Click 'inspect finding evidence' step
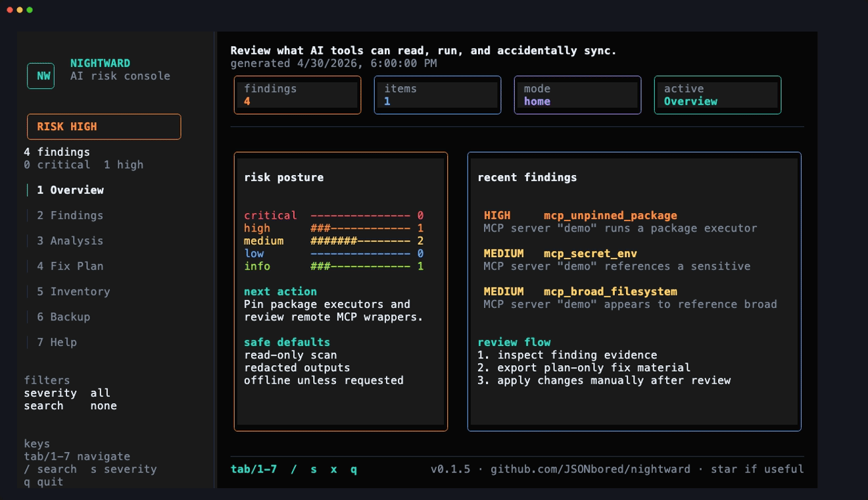Viewport: 868px width, 500px height. coord(577,355)
